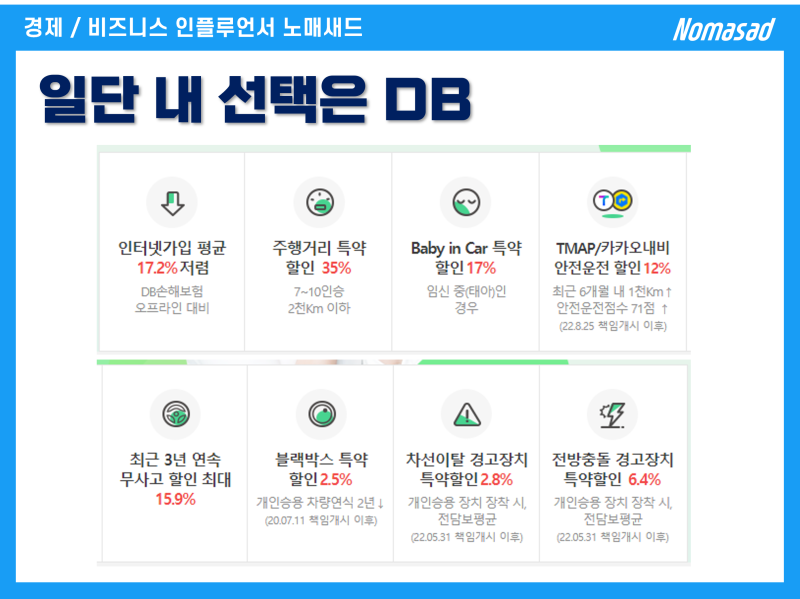Select the Baby in Car 특약 할인 17% text
800x599 pixels.
tap(466, 258)
